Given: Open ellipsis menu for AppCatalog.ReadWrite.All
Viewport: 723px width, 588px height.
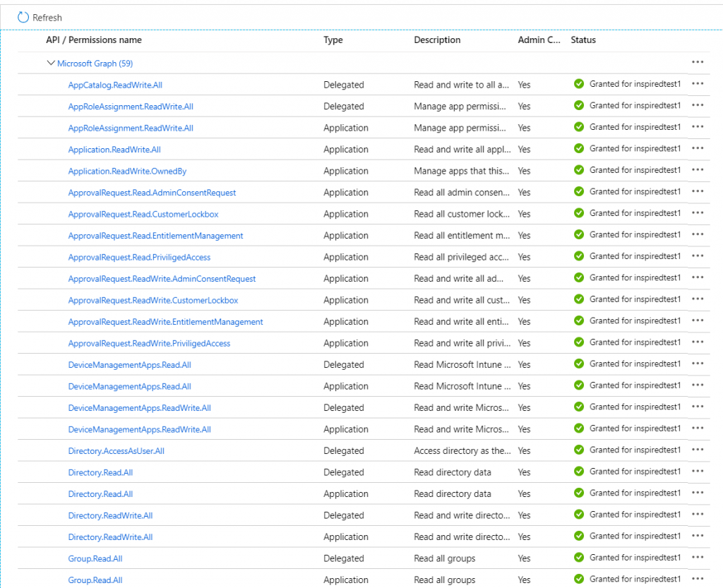Looking at the screenshot, I should [x=698, y=84].
